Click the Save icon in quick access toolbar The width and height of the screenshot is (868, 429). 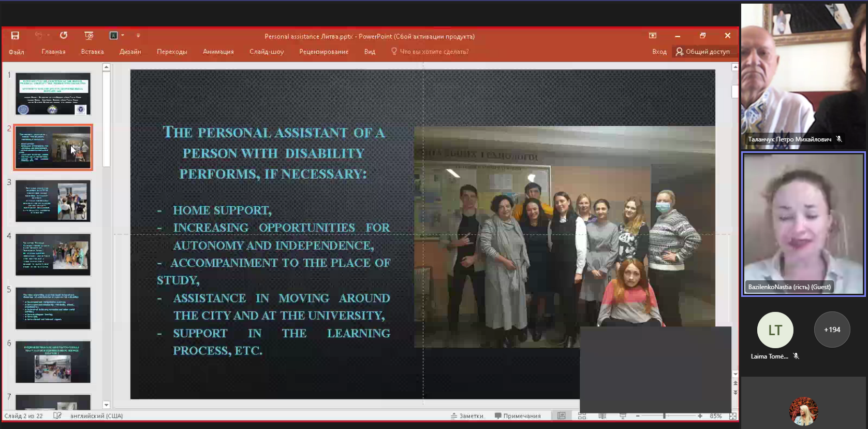tap(15, 36)
